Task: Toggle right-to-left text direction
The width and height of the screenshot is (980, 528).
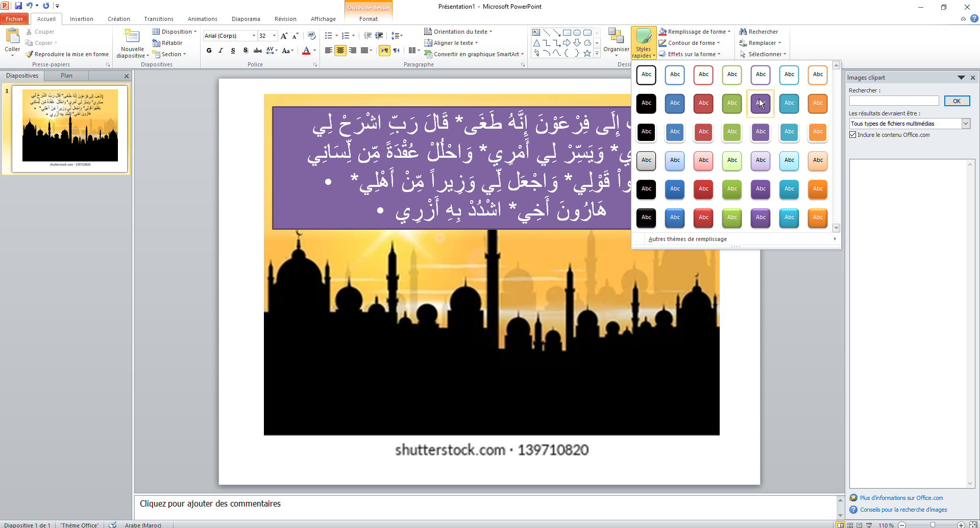Action: (396, 51)
